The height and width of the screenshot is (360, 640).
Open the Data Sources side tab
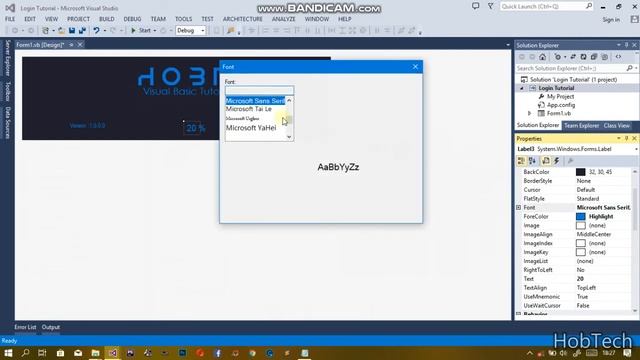(7, 122)
